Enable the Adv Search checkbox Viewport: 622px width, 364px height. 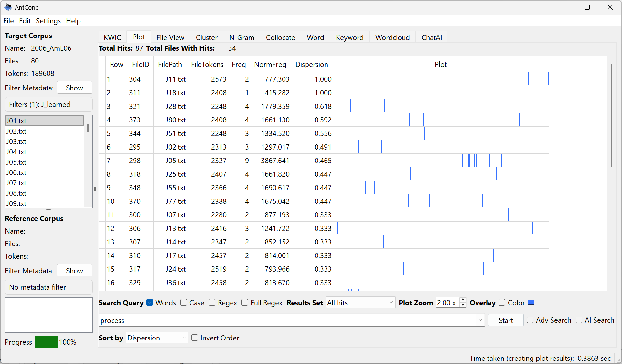(x=530, y=320)
